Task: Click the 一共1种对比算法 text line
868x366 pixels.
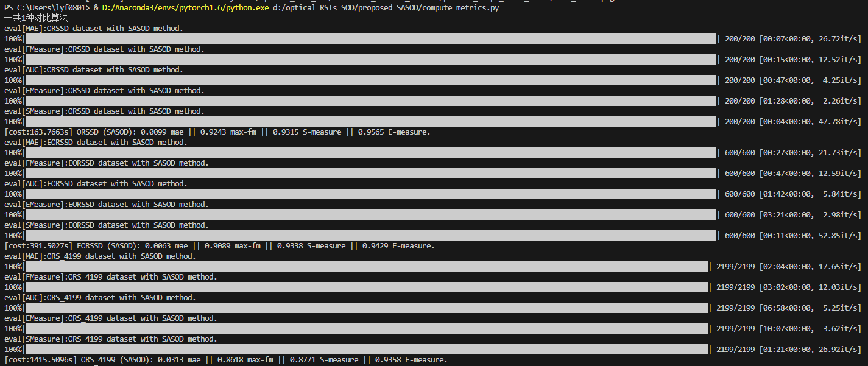Action: click(x=34, y=18)
